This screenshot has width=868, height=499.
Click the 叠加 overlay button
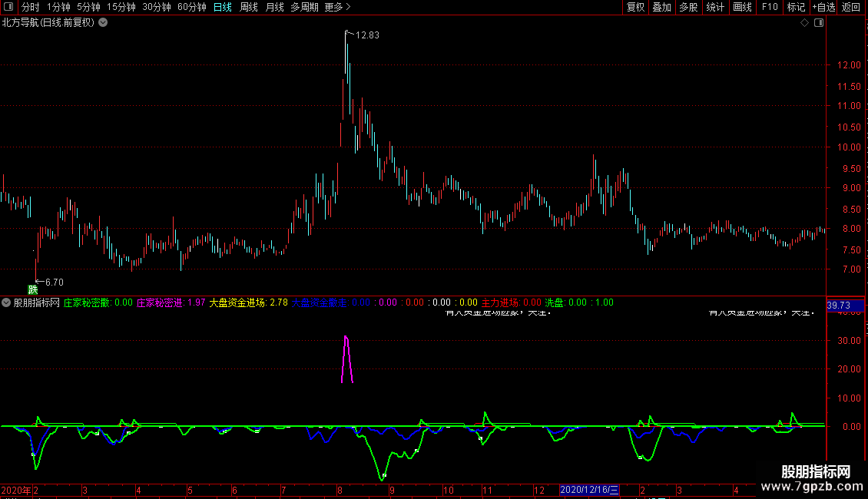point(661,7)
